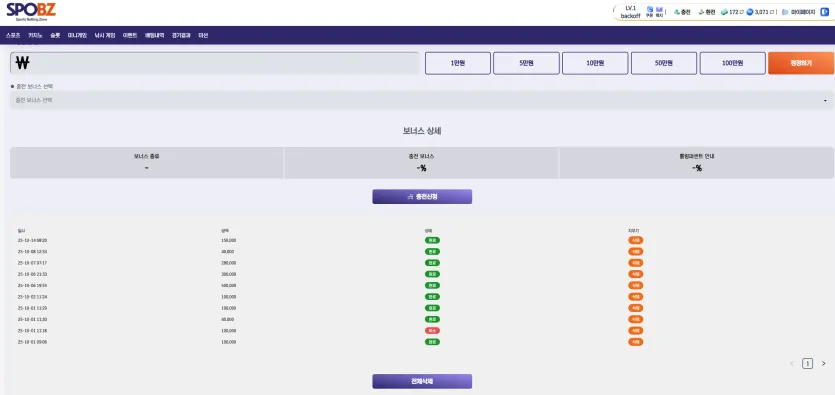Viewport: 835px width, 395px height.
Task: Open the message envelope icon
Action: point(659,12)
